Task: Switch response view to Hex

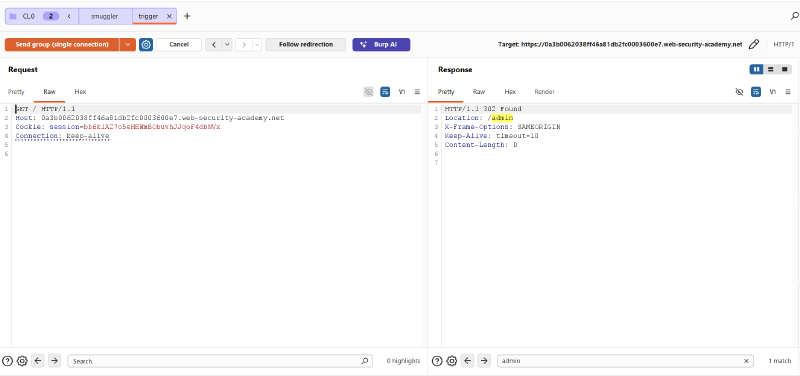Action: coord(510,92)
